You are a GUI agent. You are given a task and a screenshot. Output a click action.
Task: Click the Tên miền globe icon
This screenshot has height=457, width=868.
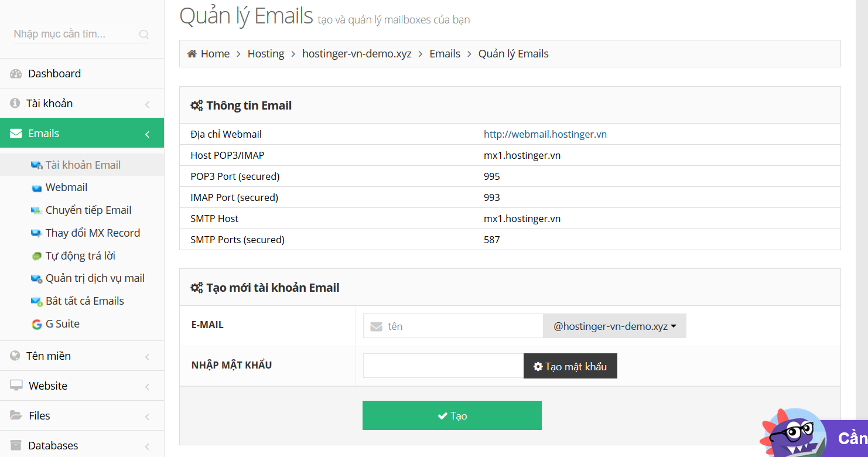coord(15,356)
